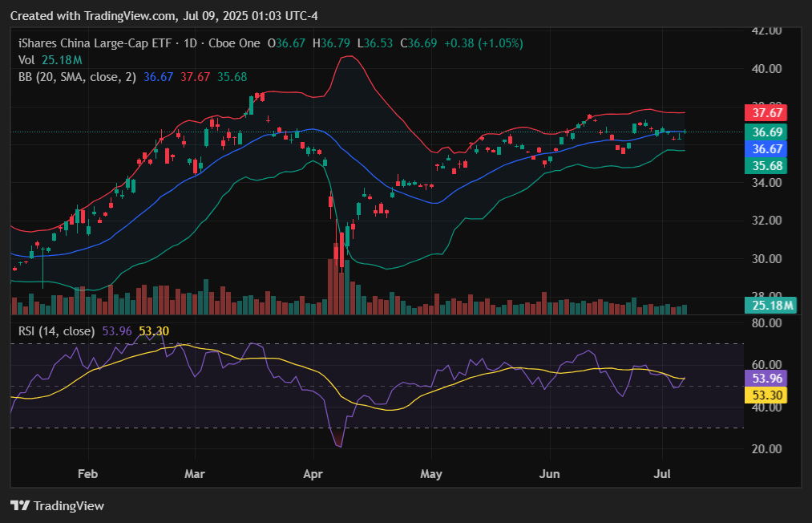
Task: Click the blue 36.67 basis price tag
Action: (766, 149)
